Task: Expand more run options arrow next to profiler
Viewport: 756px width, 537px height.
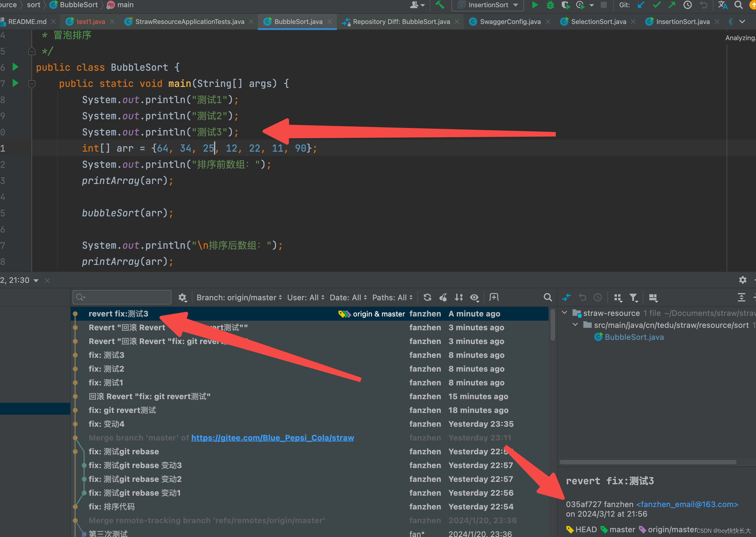Action: pos(592,5)
